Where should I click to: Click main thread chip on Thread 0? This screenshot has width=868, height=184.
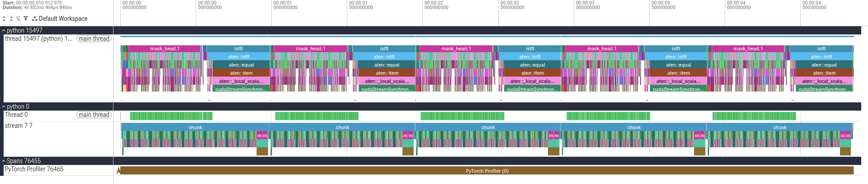click(x=94, y=115)
